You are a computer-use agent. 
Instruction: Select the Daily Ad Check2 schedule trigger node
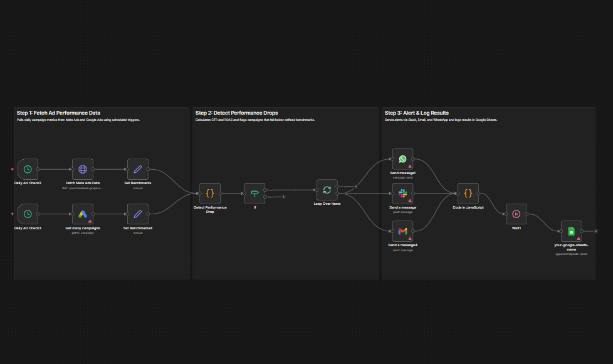pyautogui.click(x=28, y=169)
